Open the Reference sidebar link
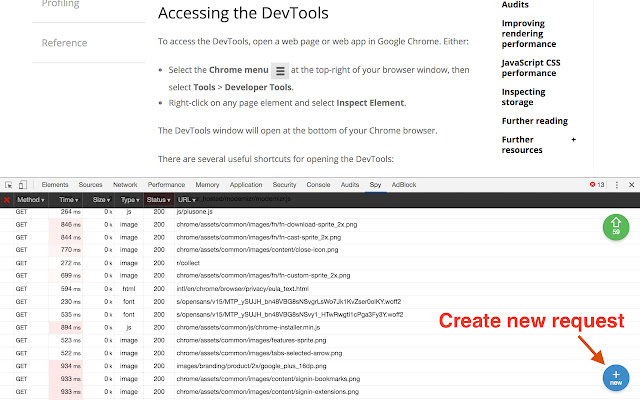This screenshot has height=400, width=640. (64, 43)
